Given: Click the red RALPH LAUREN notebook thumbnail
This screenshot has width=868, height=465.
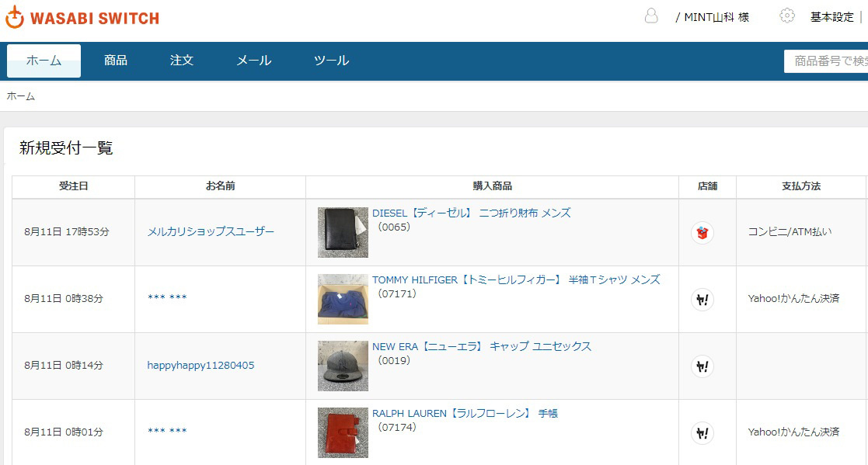Looking at the screenshot, I should 343,433.
